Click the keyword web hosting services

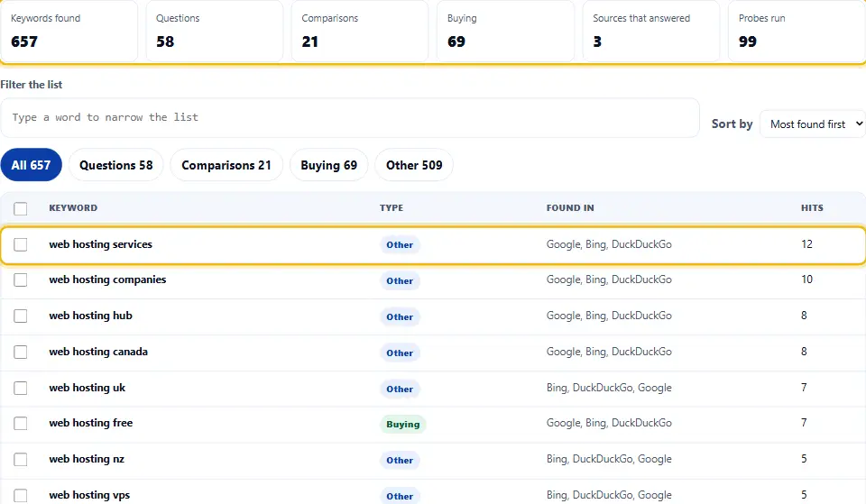click(x=100, y=244)
